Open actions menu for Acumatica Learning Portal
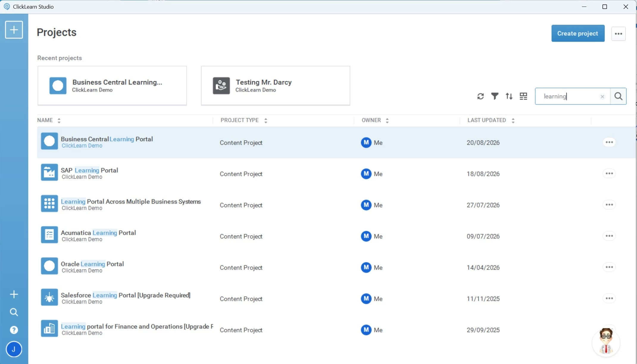This screenshot has width=637, height=364. pos(609,236)
